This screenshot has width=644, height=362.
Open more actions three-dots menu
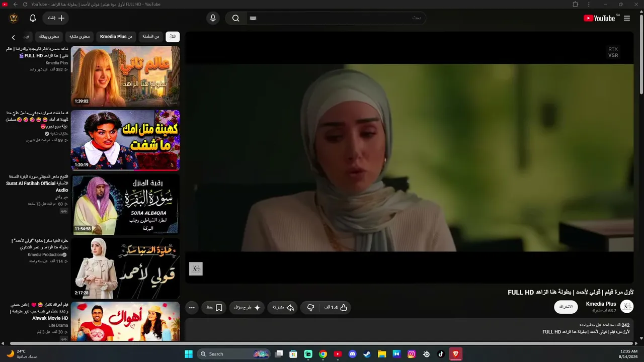[x=192, y=307]
